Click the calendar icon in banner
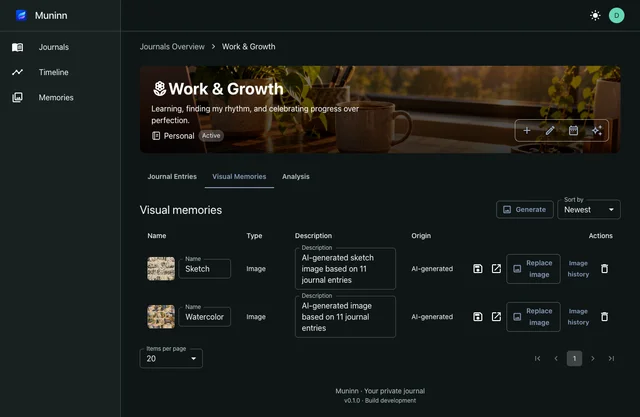The width and height of the screenshot is (640, 417). coord(573,131)
